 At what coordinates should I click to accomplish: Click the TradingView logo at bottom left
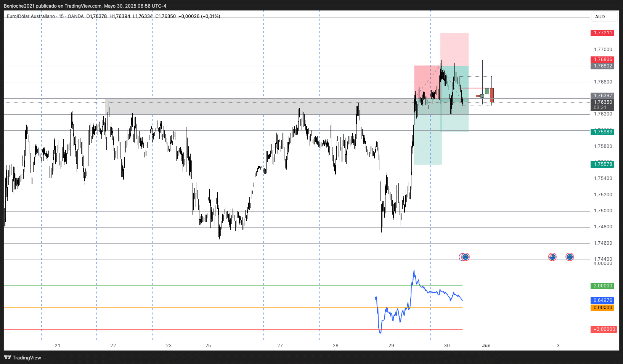22,358
